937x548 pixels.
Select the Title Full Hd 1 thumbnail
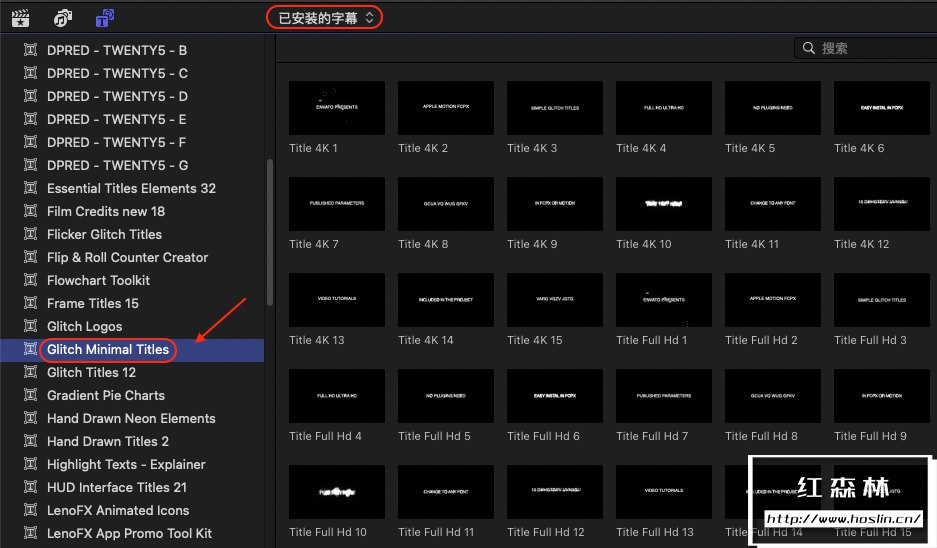(x=664, y=300)
